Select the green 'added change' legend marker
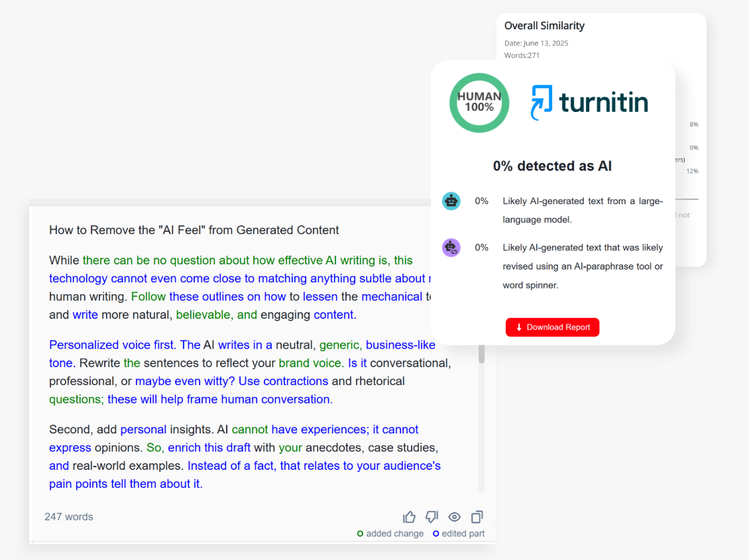 click(360, 533)
